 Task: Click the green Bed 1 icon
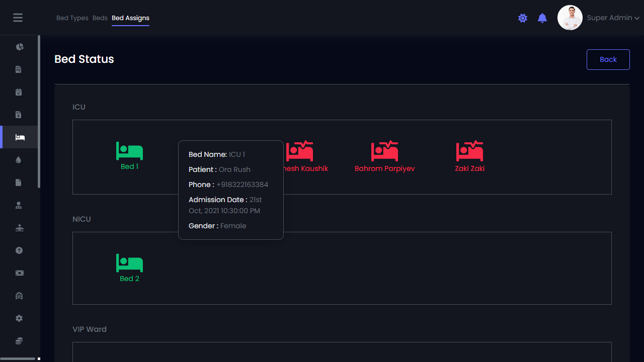129,151
